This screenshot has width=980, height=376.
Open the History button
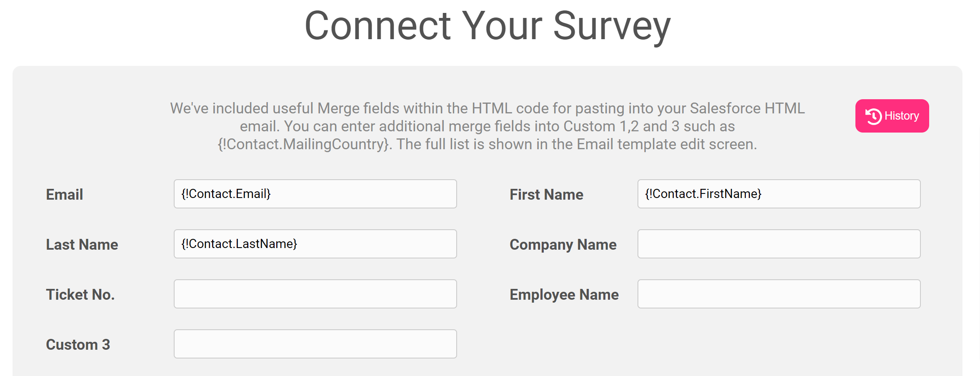click(x=892, y=116)
